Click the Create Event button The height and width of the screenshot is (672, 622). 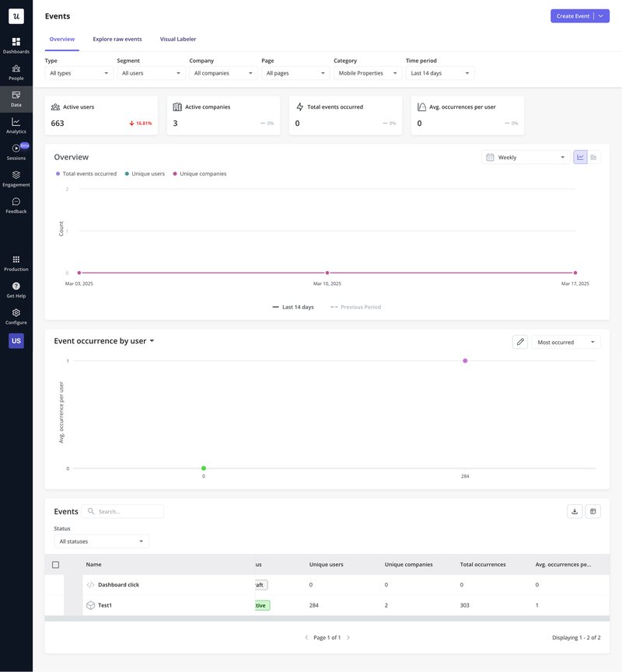tap(572, 15)
